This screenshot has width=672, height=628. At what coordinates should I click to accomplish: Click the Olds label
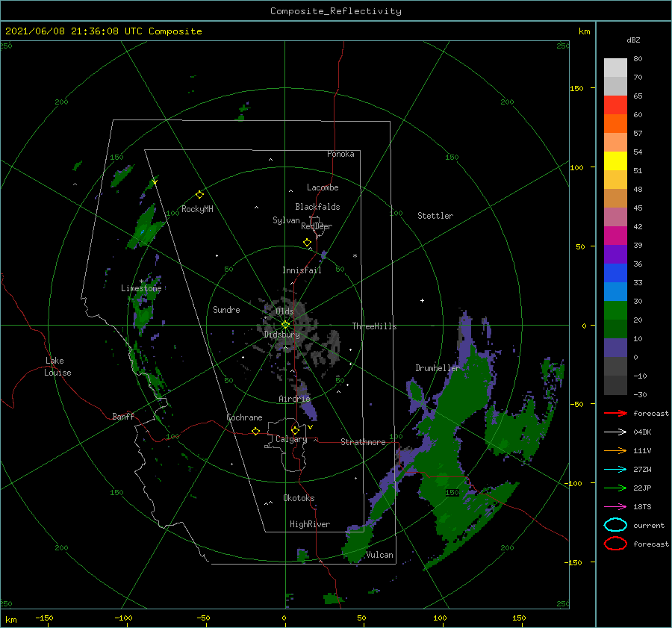coord(284,311)
